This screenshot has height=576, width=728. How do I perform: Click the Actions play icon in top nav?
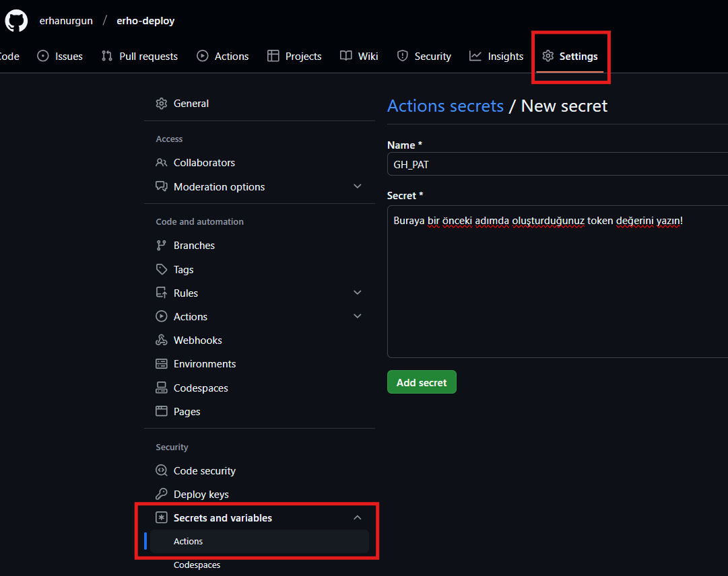(203, 56)
